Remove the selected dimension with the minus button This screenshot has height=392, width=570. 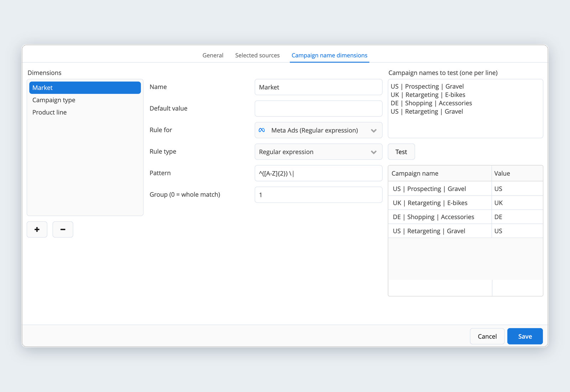(x=63, y=229)
